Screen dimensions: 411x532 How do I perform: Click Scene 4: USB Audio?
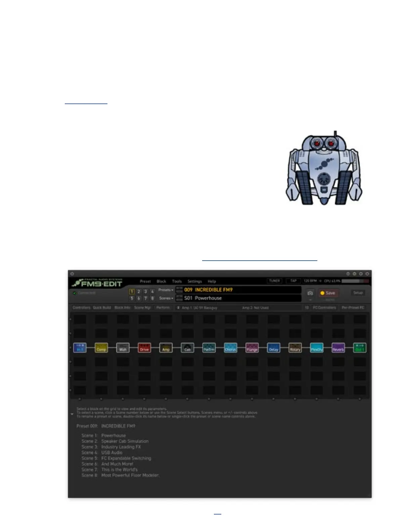102,453
